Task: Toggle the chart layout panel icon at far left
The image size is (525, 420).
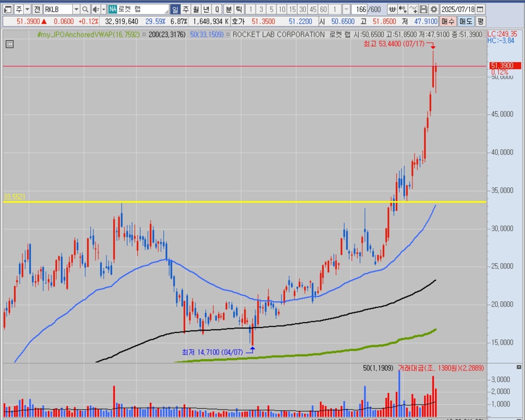Action: [8, 9]
